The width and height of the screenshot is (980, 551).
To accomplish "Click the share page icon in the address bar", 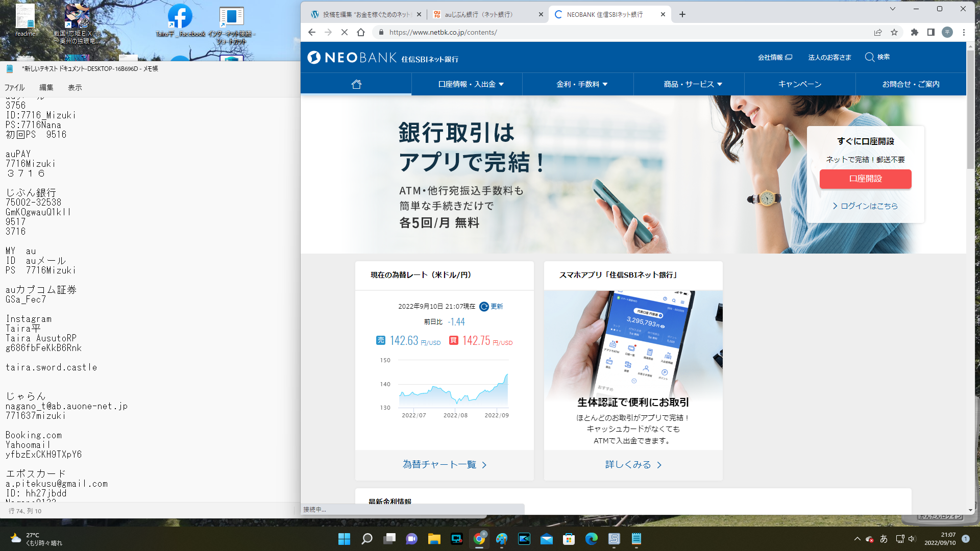I will pyautogui.click(x=878, y=32).
